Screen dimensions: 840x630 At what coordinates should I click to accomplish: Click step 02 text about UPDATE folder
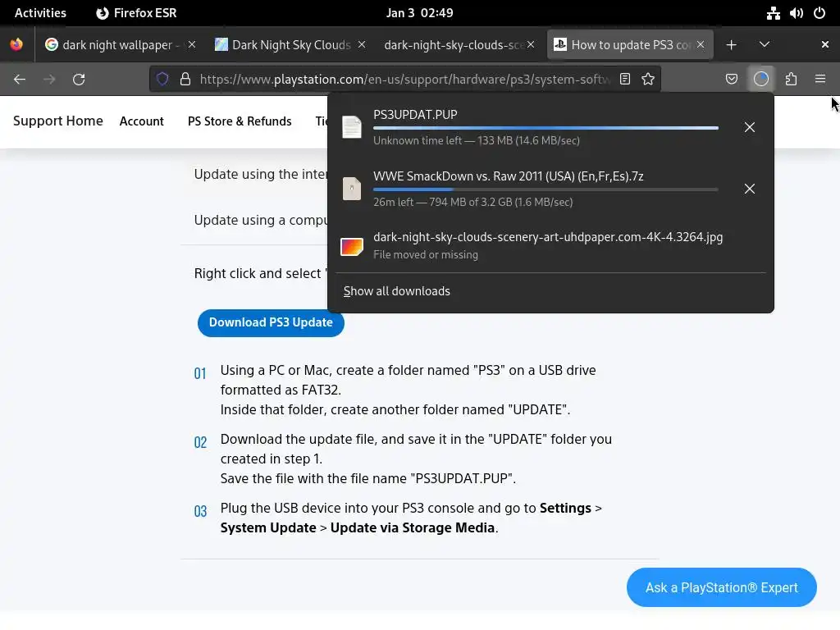coord(416,459)
